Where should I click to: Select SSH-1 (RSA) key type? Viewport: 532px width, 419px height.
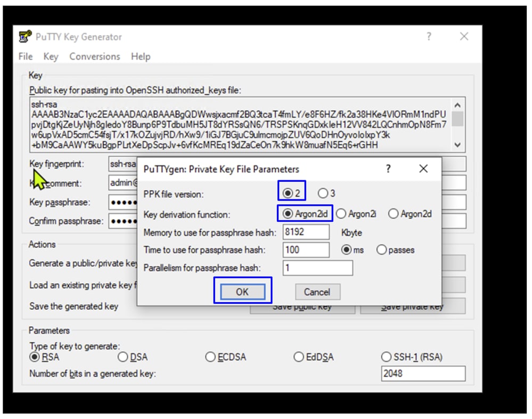coord(412,357)
